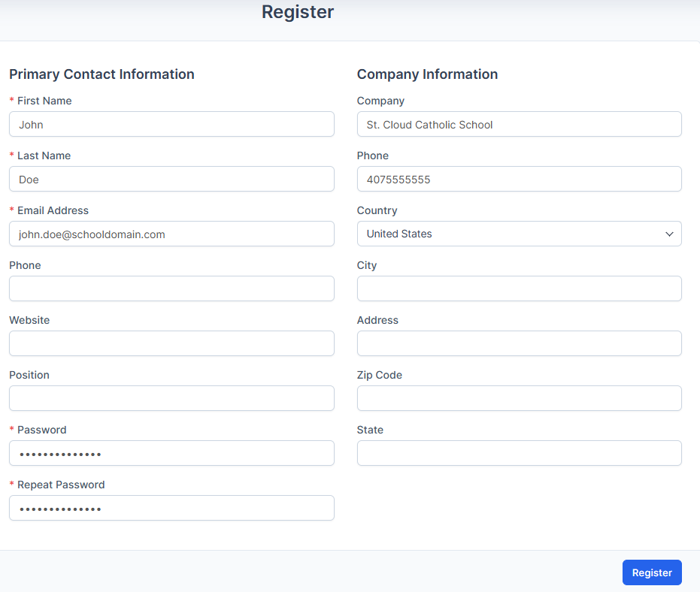
Task: Click the Position input field
Action: pos(171,398)
